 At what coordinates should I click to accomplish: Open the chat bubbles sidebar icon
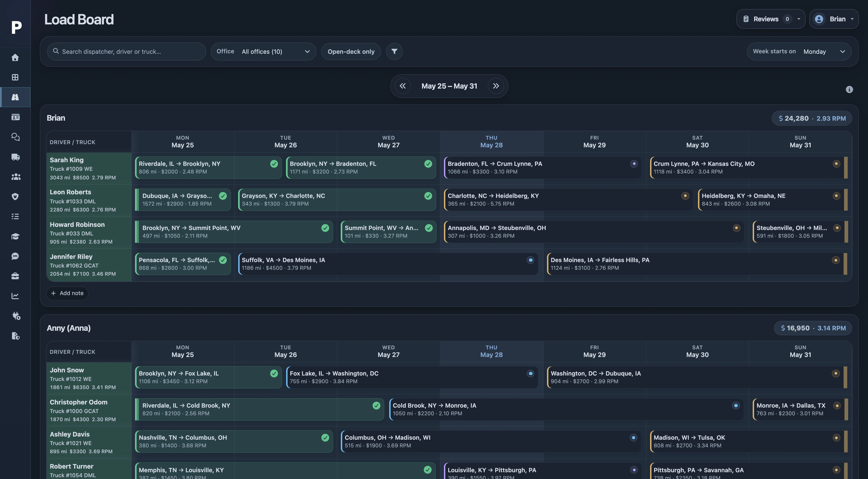pos(15,137)
